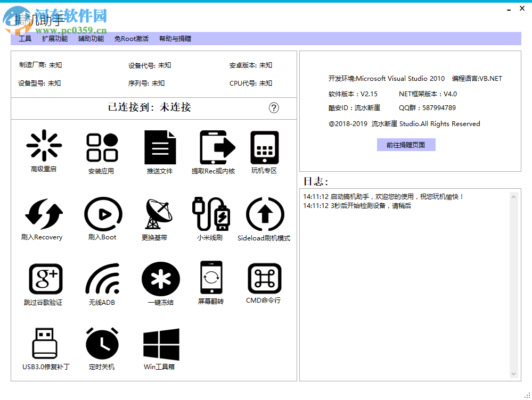The height and width of the screenshot is (400, 532).
Task: Open the 工具 menu
Action: pos(25,39)
